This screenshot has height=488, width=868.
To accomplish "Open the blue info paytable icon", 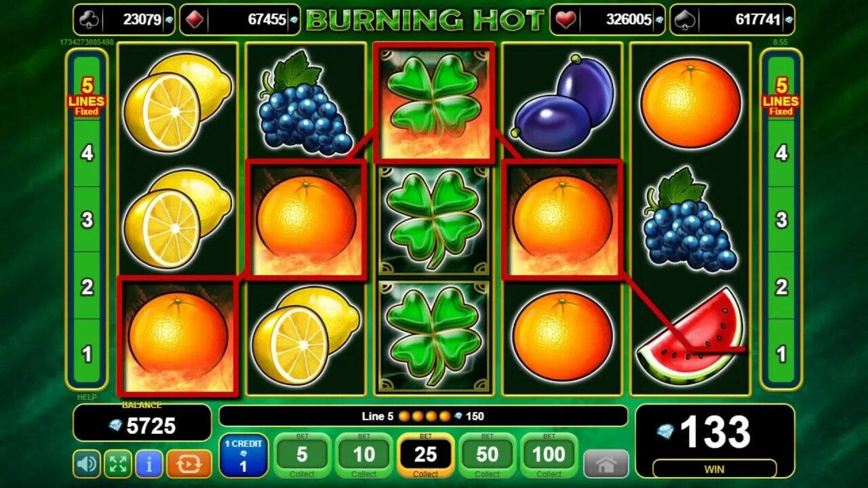I will point(149,464).
